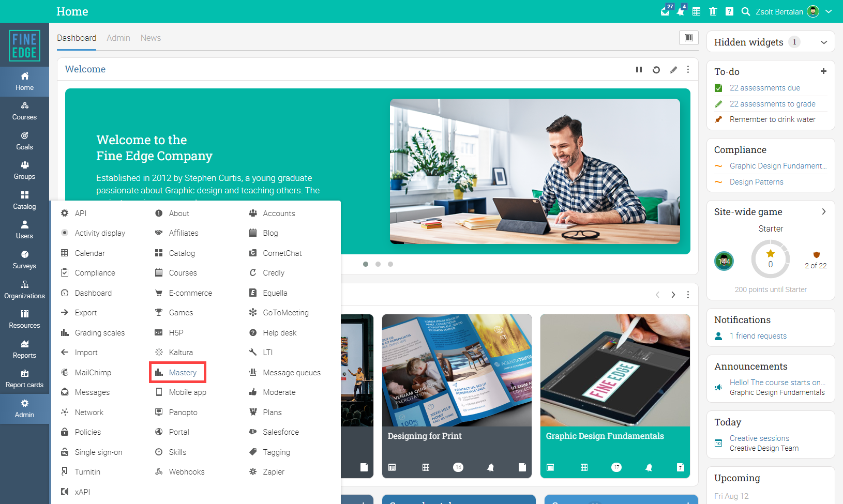Click bell icon on Designing for Print card
Image resolution: width=843 pixels, height=504 pixels.
490,467
